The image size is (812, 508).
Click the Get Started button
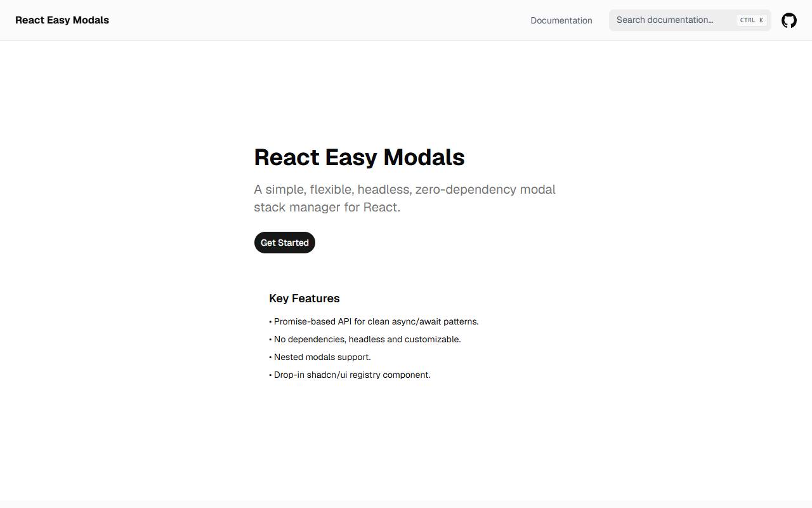(x=285, y=243)
